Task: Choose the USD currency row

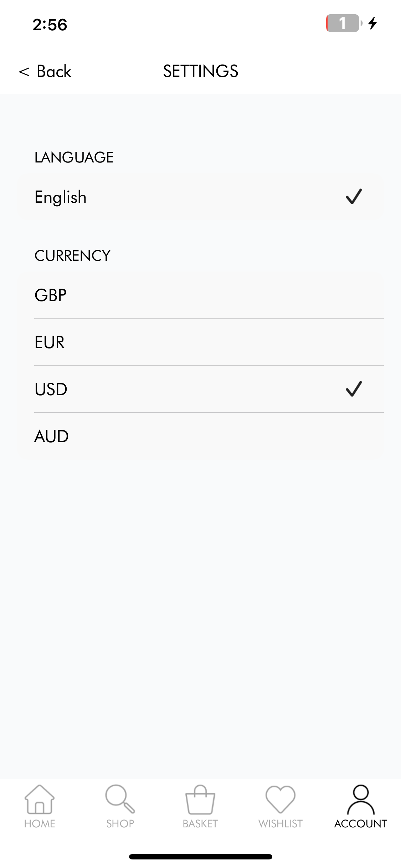Action: 200,389
